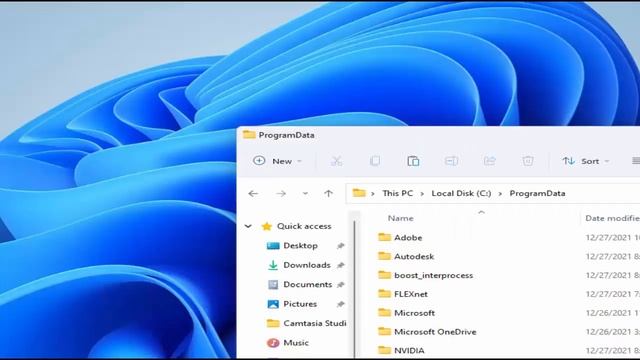Click the Pictures icon in sidebar
Screen dimensions: 640x360
point(273,304)
